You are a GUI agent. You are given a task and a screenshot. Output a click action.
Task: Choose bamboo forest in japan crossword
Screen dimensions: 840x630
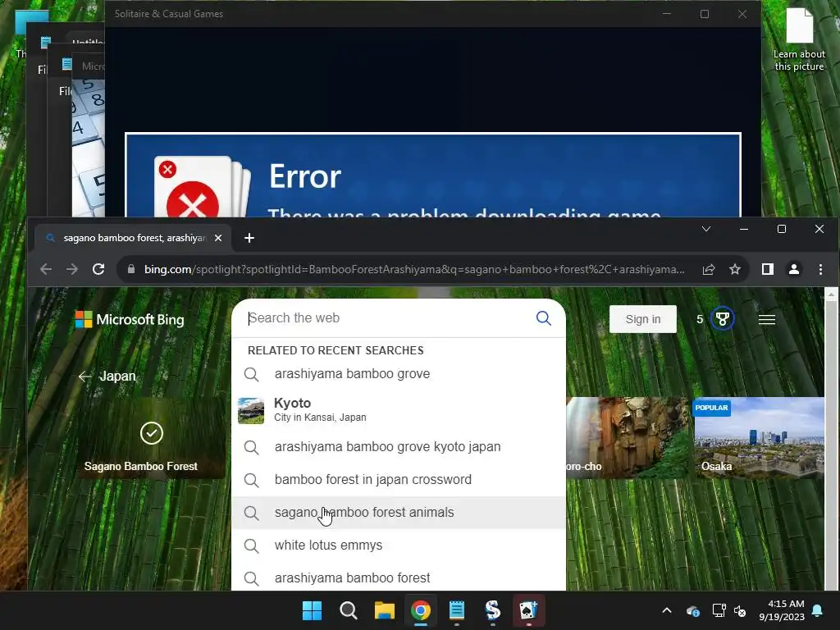click(x=399, y=479)
